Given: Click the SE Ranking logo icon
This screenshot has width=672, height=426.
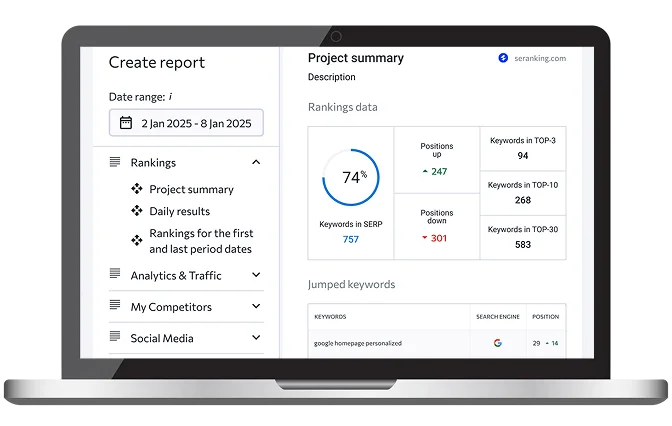Looking at the screenshot, I should click(x=503, y=57).
